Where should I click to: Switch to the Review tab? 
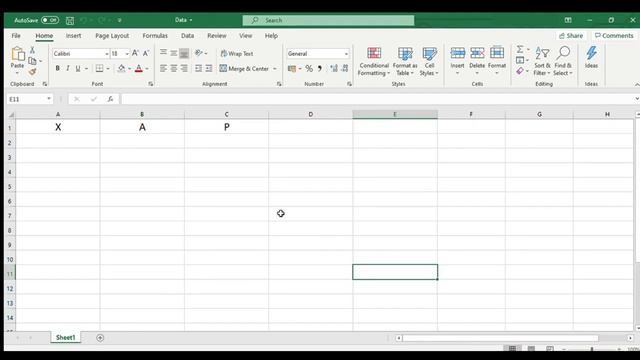tap(217, 36)
